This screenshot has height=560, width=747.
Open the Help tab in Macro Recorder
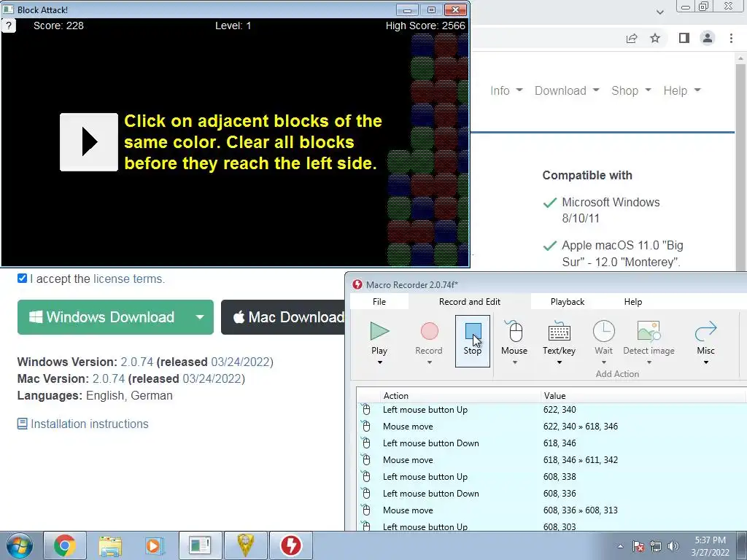click(x=633, y=302)
